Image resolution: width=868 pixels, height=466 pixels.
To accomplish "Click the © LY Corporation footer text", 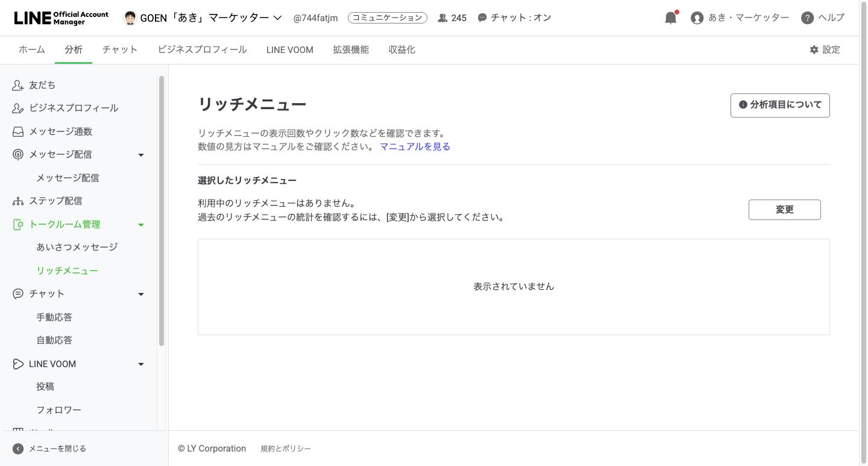I will (x=212, y=449).
